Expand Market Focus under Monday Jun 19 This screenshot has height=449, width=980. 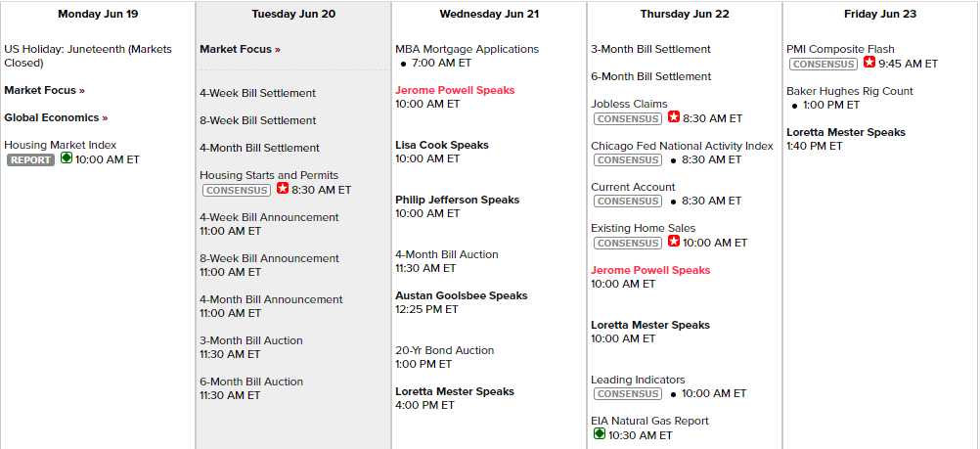44,90
